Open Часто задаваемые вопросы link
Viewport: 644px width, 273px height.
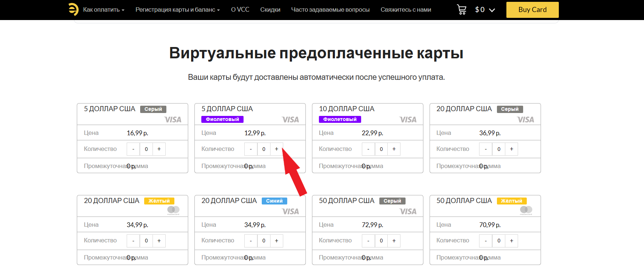pyautogui.click(x=330, y=10)
